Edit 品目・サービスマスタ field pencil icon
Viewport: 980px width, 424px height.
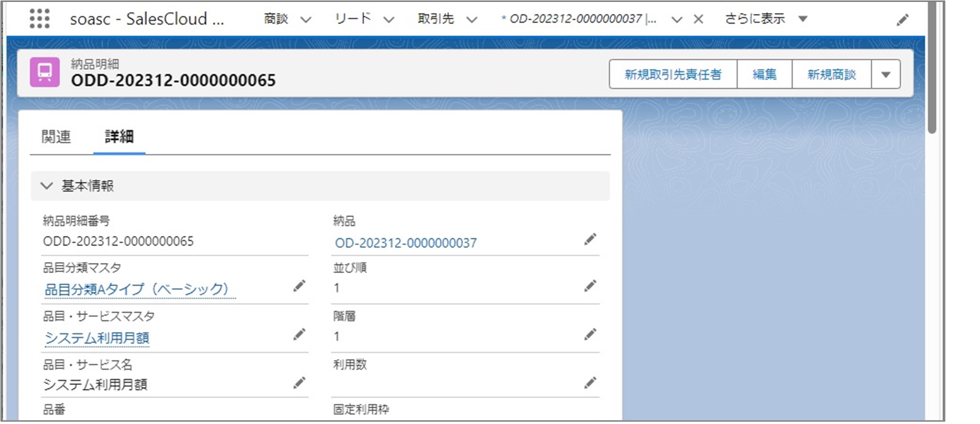[x=299, y=334]
